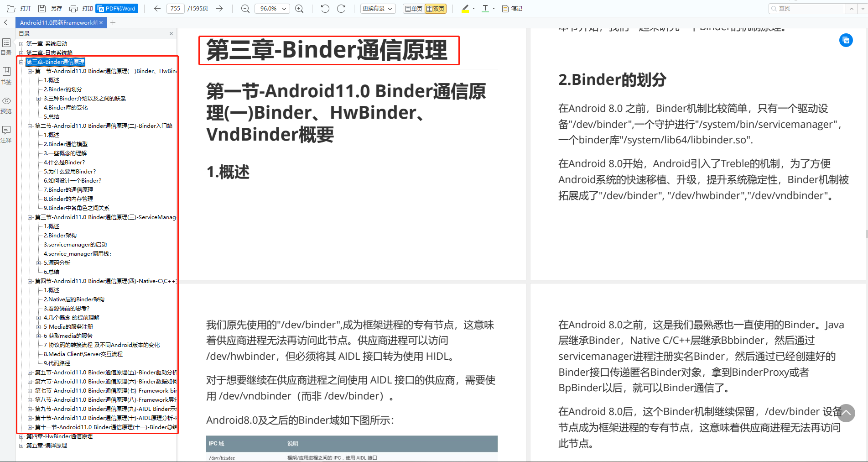Zoom out with the minus magnifier
Viewport: 868px width, 462px height.
click(x=245, y=8)
